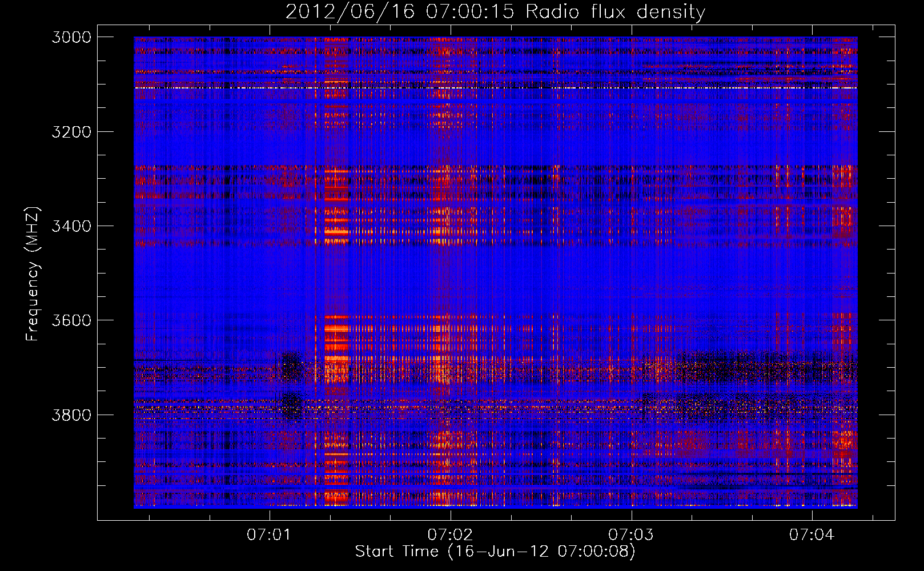Image resolution: width=924 pixels, height=571 pixels.
Task: Click the 3200 frequency tick label
Action: click(x=71, y=132)
